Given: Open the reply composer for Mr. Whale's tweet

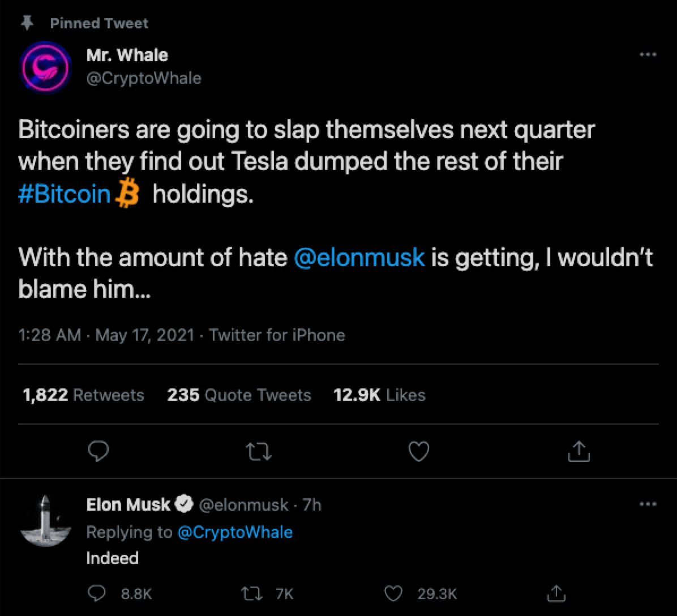Looking at the screenshot, I should point(99,451).
